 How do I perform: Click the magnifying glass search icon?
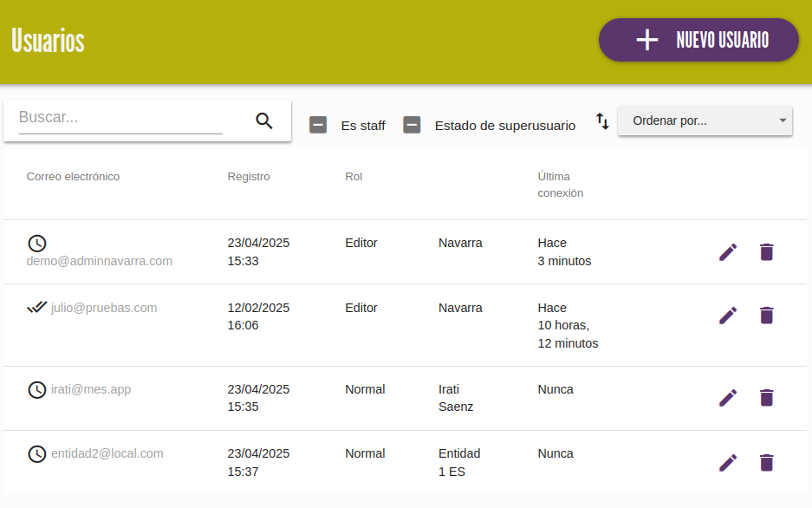264,120
